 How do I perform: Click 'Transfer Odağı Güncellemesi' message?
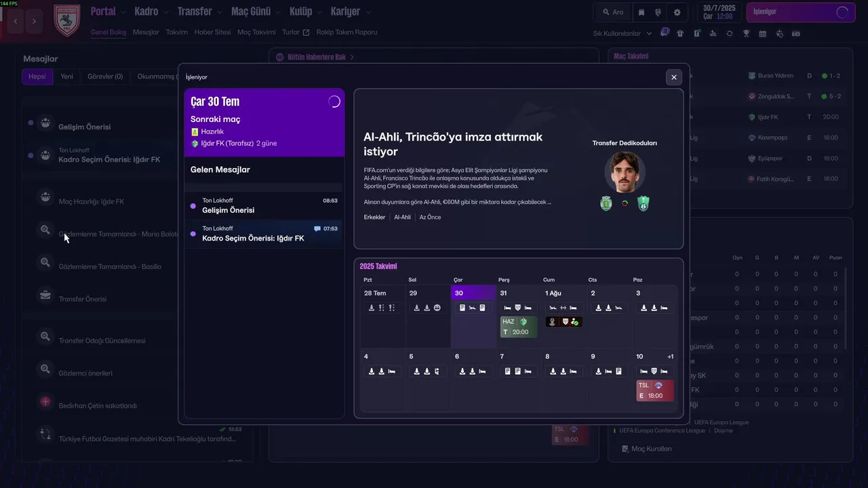pyautogui.click(x=102, y=341)
